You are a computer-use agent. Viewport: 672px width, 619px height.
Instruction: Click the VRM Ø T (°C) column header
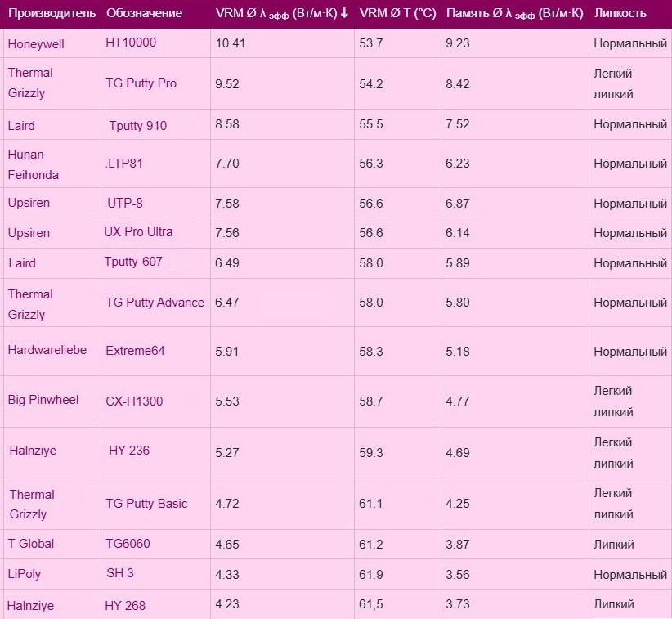pyautogui.click(x=397, y=13)
